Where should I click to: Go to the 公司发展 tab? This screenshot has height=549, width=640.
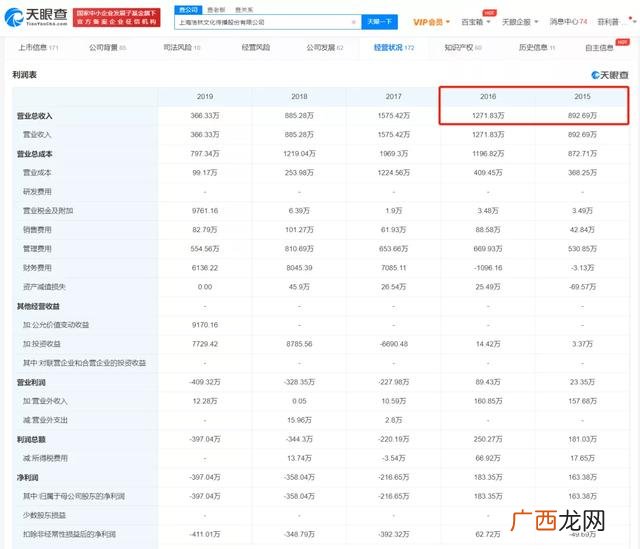point(325,48)
